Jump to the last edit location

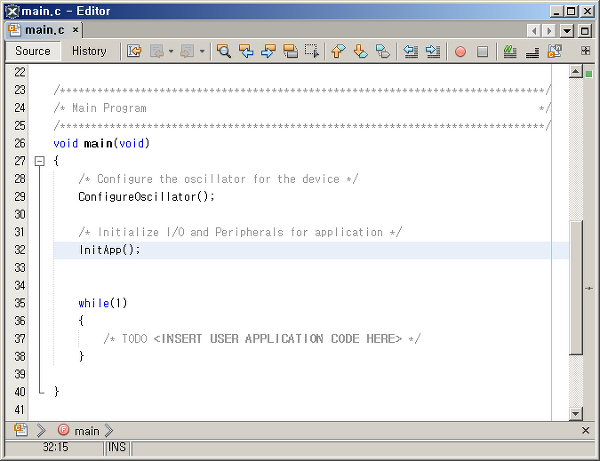[x=134, y=51]
